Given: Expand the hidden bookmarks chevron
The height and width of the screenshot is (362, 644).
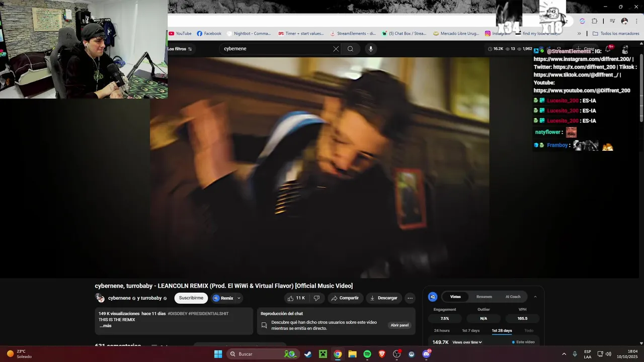Looking at the screenshot, I should coord(579,34).
